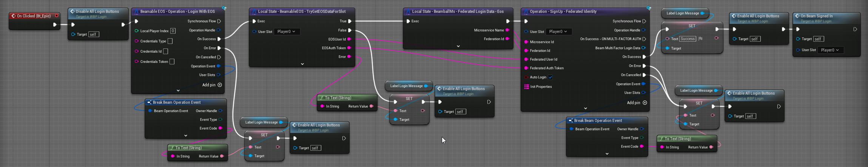The width and height of the screenshot is (868, 167).
Task: Click the On Clicked (Bt_Epic) exec output pin
Action: (55, 25)
